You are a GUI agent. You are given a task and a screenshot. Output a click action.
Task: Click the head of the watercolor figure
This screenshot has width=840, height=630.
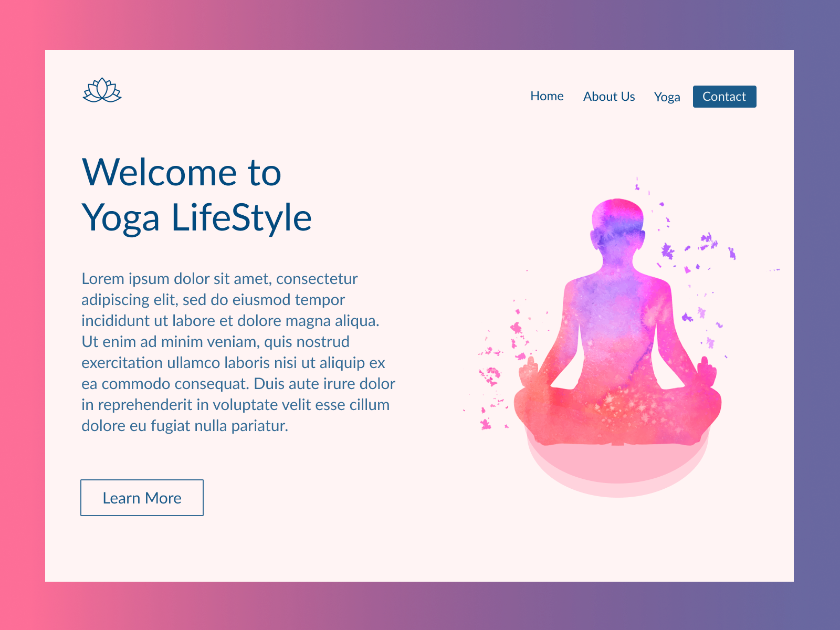pyautogui.click(x=617, y=226)
